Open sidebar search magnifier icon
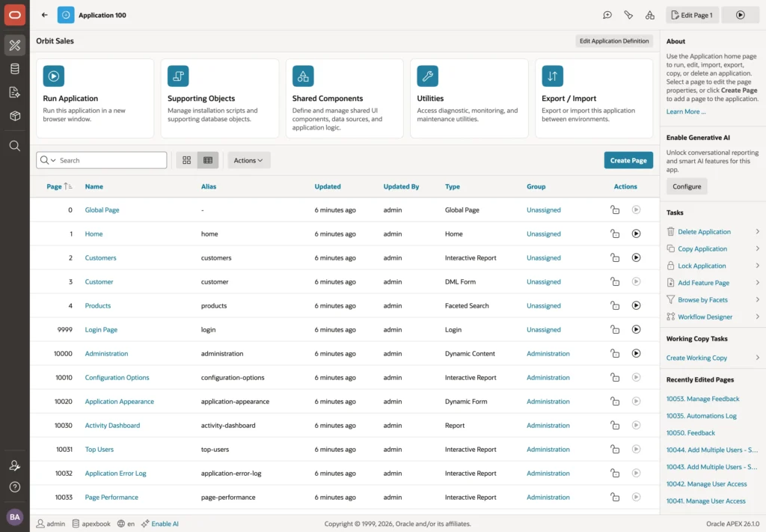 (15, 146)
